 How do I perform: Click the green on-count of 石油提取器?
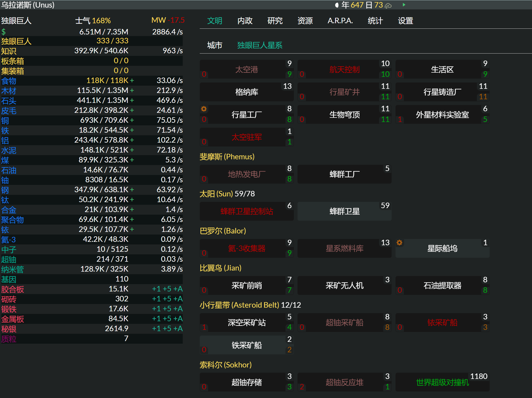pyautogui.click(x=485, y=290)
